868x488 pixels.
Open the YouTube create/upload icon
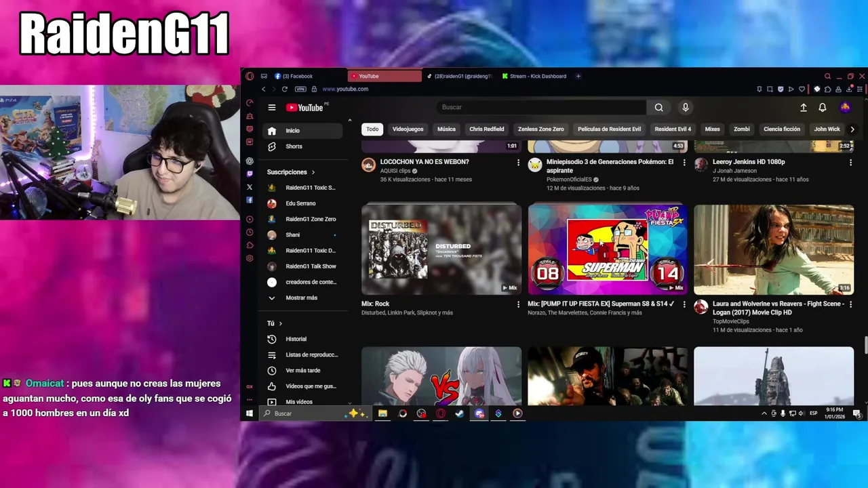point(804,107)
